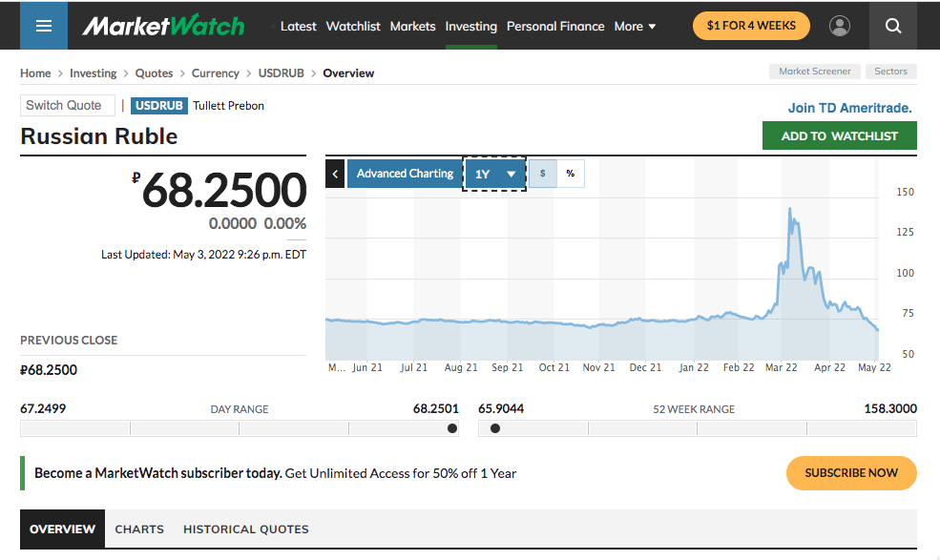Open the hamburger navigation menu
The width and height of the screenshot is (940, 560).
[44, 26]
